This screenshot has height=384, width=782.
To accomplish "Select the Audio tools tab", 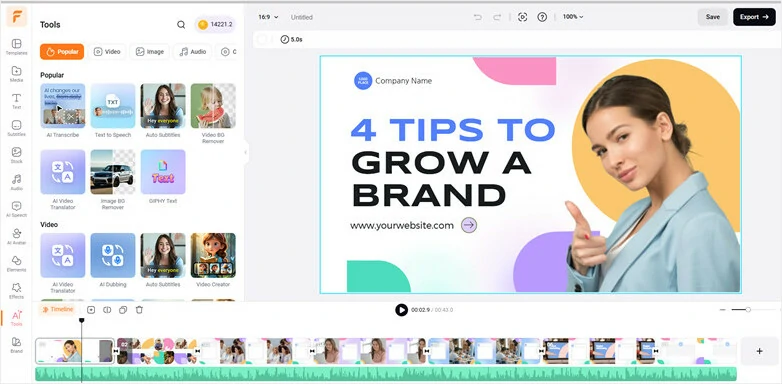I will pos(193,51).
